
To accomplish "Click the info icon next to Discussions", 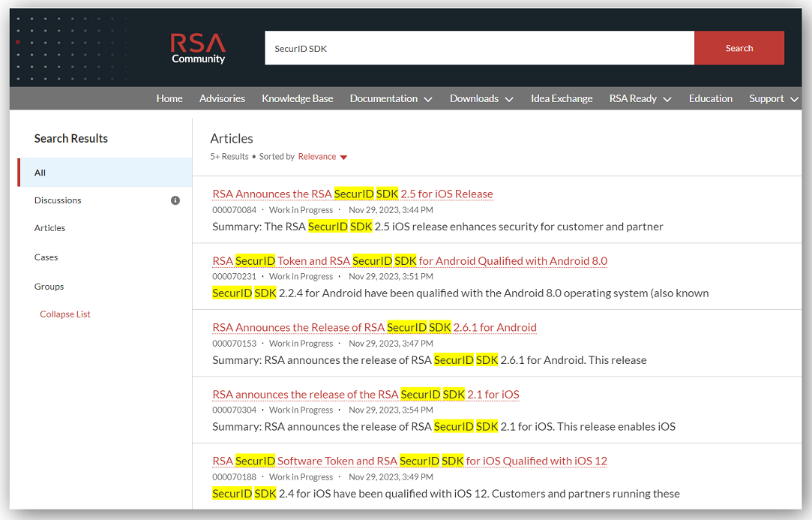I will pyautogui.click(x=173, y=200).
